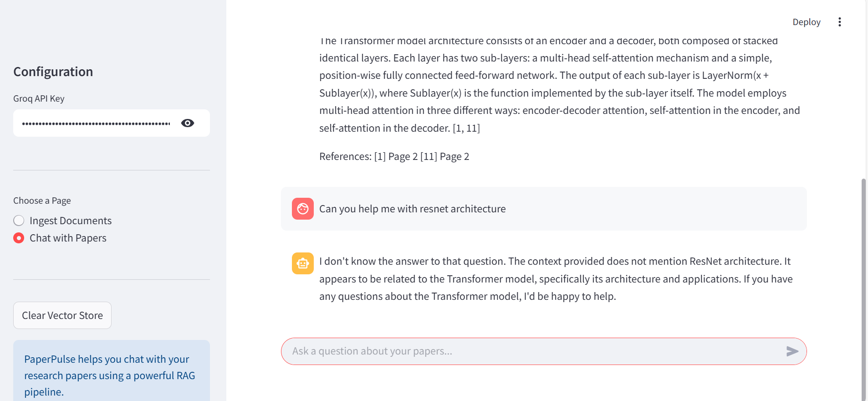The width and height of the screenshot is (868, 401).
Task: Select the Chat with Papers option
Action: point(19,238)
